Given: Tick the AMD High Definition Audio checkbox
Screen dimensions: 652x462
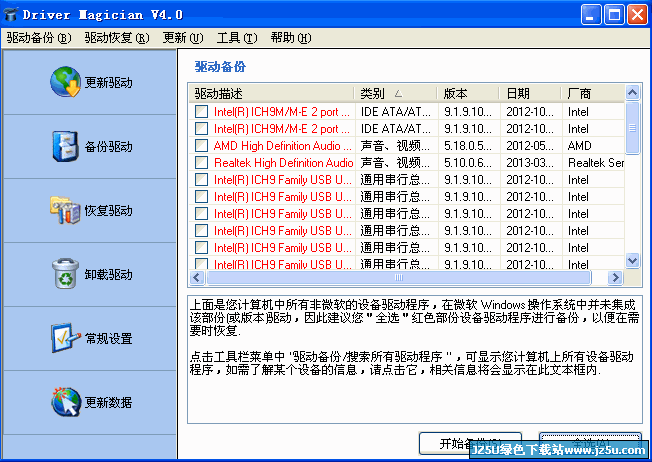Looking at the screenshot, I should (x=202, y=146).
